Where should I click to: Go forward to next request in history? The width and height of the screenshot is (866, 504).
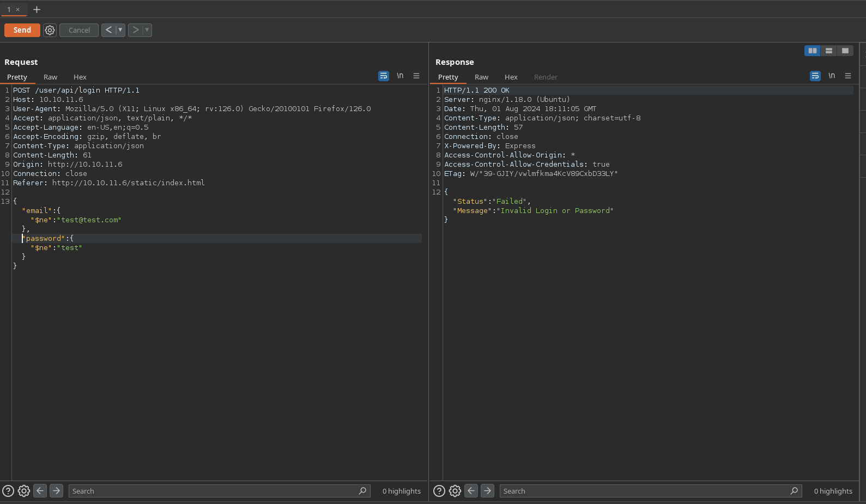click(x=135, y=30)
